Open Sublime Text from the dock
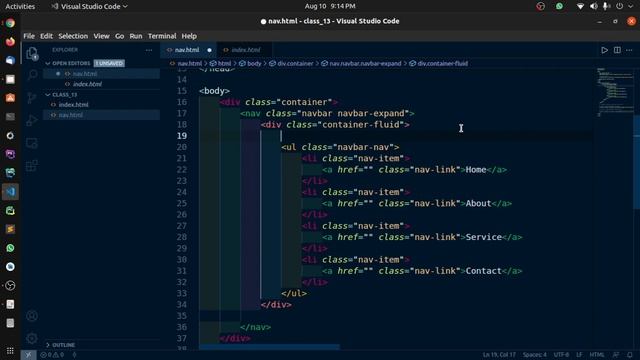 point(10,229)
